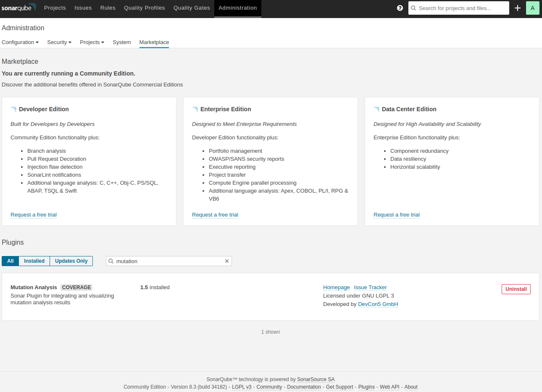
Task: Click the Enterprise Edition card title
Action: pyautogui.click(x=226, y=109)
